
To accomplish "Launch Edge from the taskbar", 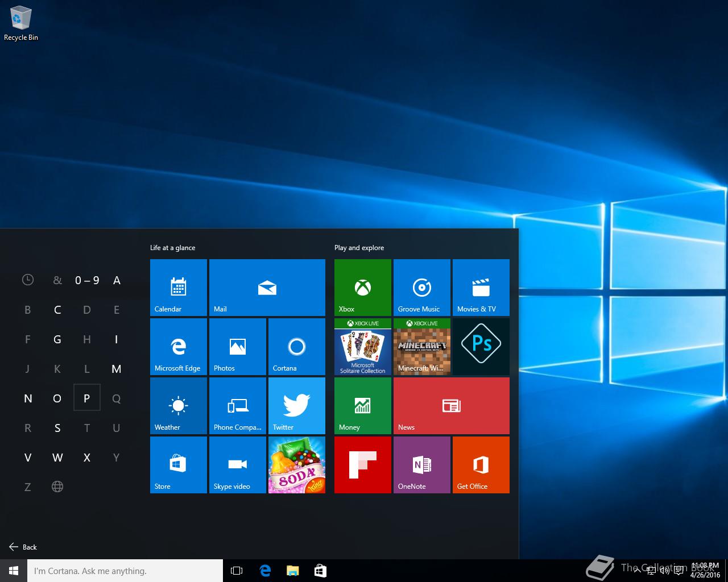I will click(265, 571).
